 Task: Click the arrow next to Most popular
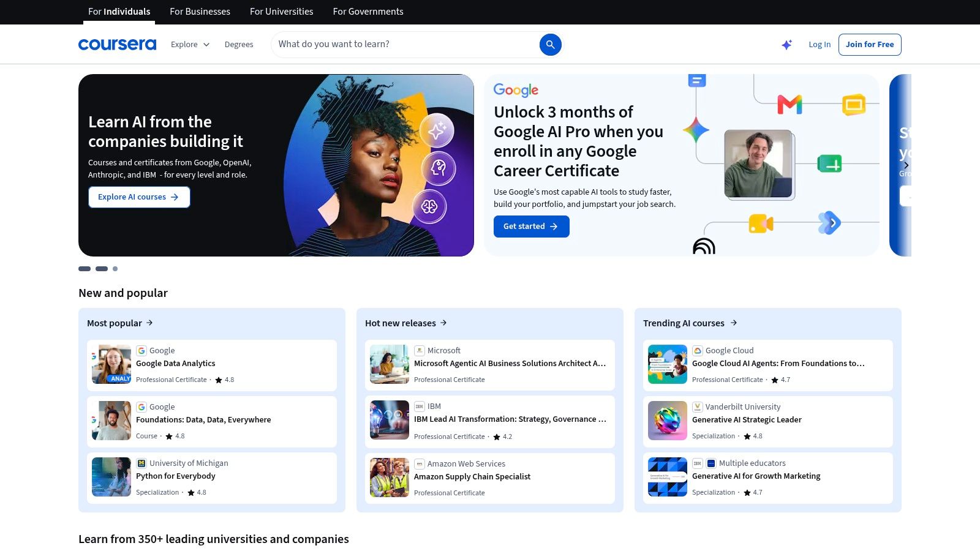pyautogui.click(x=149, y=323)
